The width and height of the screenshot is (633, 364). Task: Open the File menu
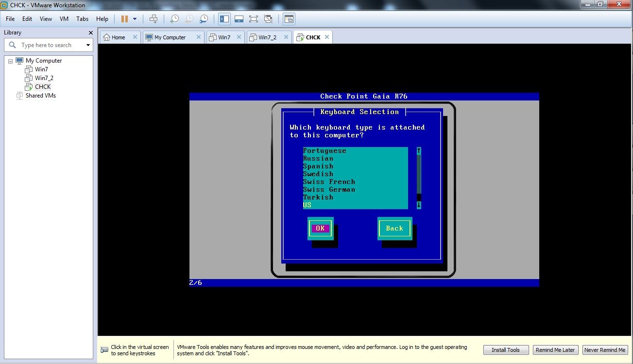click(x=10, y=19)
